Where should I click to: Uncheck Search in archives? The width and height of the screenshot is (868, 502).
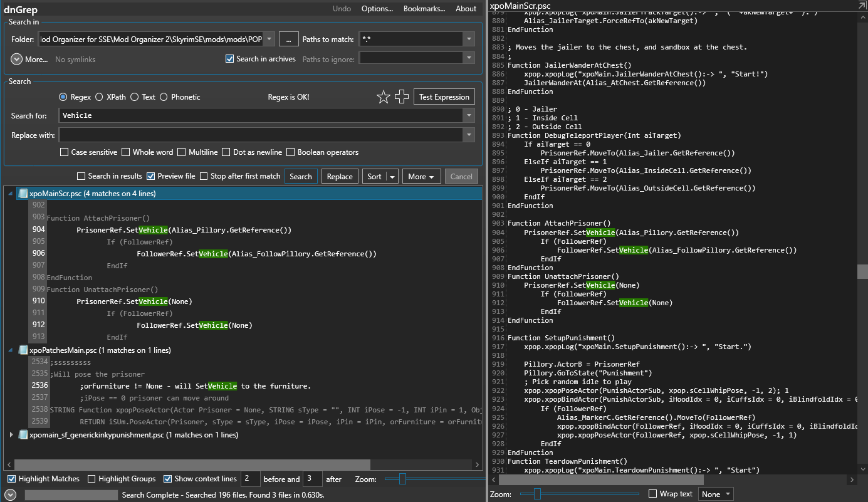[x=229, y=59]
